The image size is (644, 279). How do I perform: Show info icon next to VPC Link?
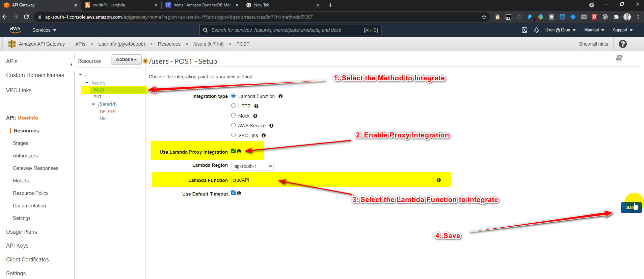264,135
